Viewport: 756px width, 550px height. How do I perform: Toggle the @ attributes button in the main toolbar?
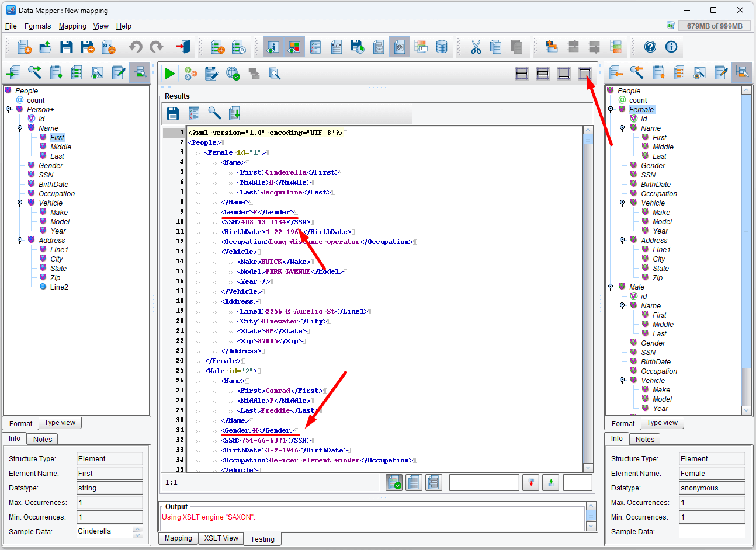[x=399, y=47]
